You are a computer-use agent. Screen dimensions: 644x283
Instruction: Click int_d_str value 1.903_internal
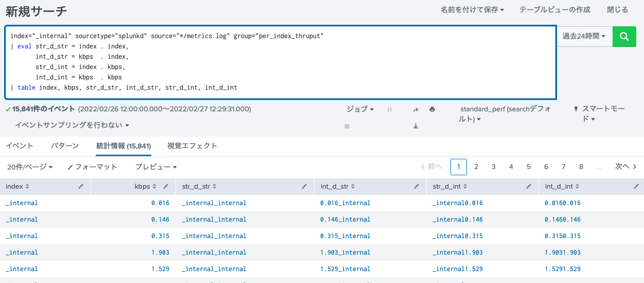[345, 253]
